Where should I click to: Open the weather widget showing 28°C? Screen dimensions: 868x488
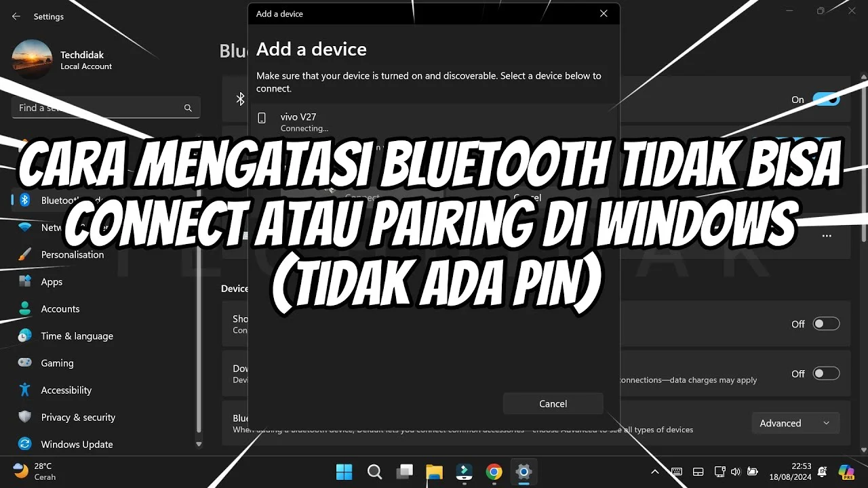click(35, 471)
